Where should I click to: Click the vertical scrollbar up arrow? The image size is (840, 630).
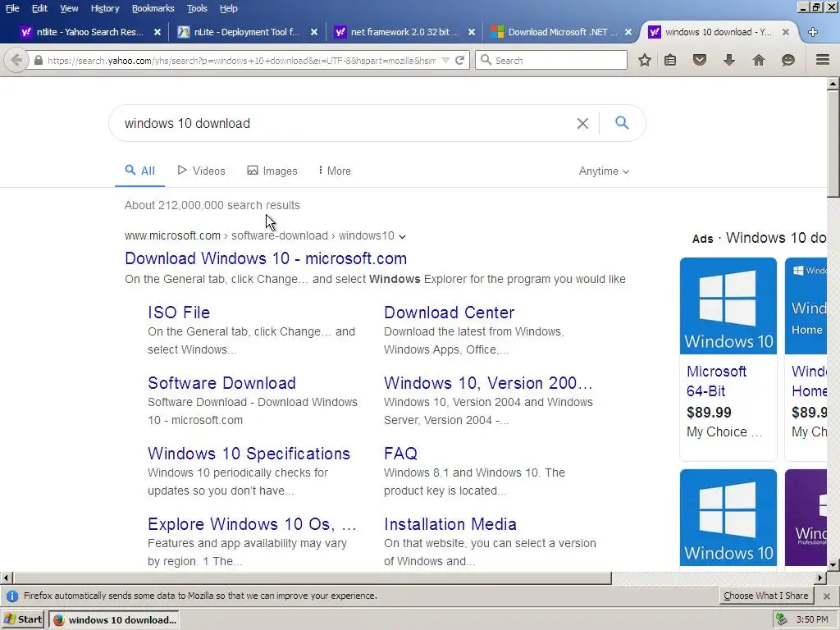pyautogui.click(x=833, y=83)
